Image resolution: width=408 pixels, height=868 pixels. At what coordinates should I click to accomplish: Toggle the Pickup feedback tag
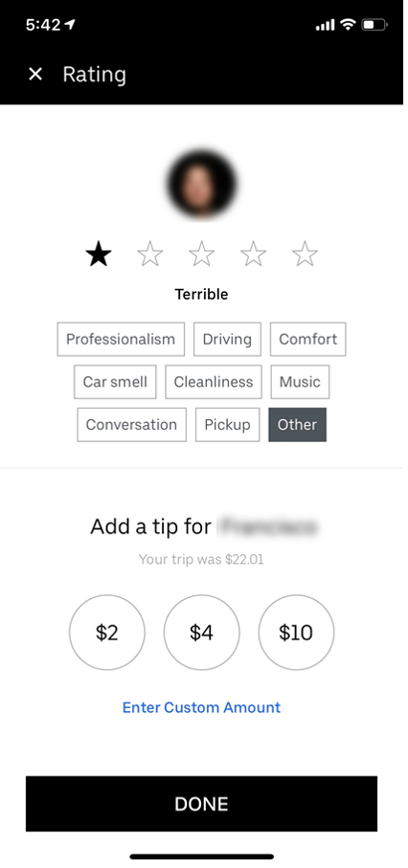coord(228,425)
